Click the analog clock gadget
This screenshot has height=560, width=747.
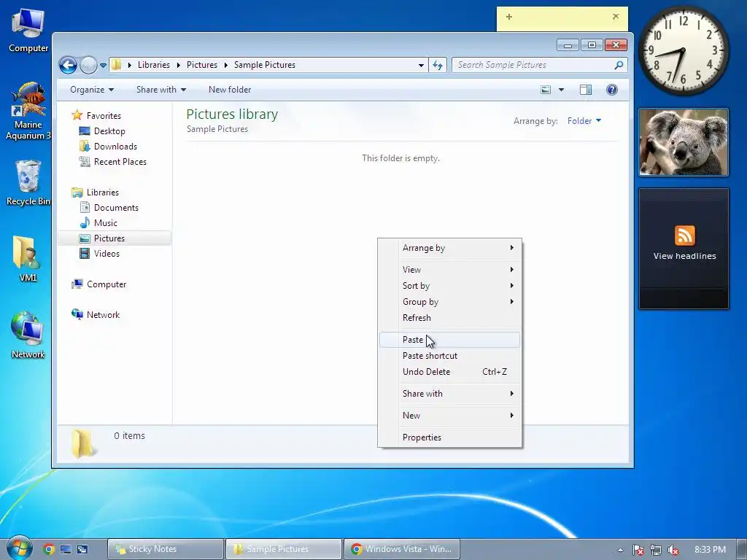click(683, 50)
